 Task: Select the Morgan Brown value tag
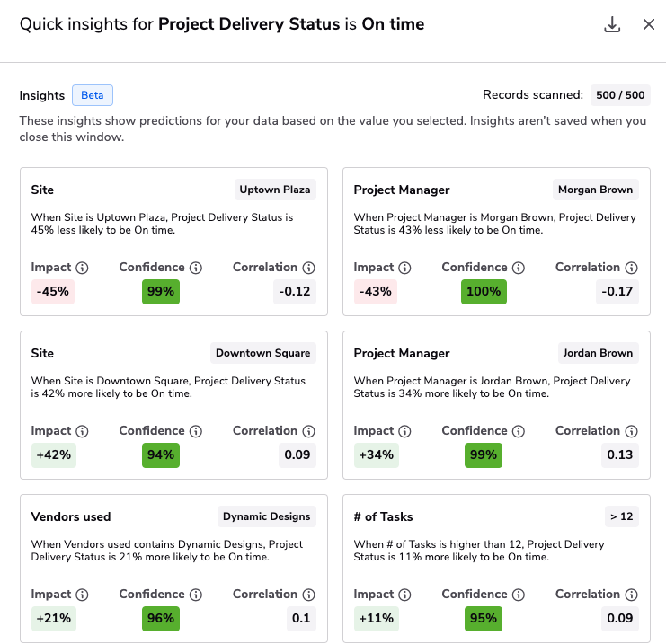tap(596, 190)
